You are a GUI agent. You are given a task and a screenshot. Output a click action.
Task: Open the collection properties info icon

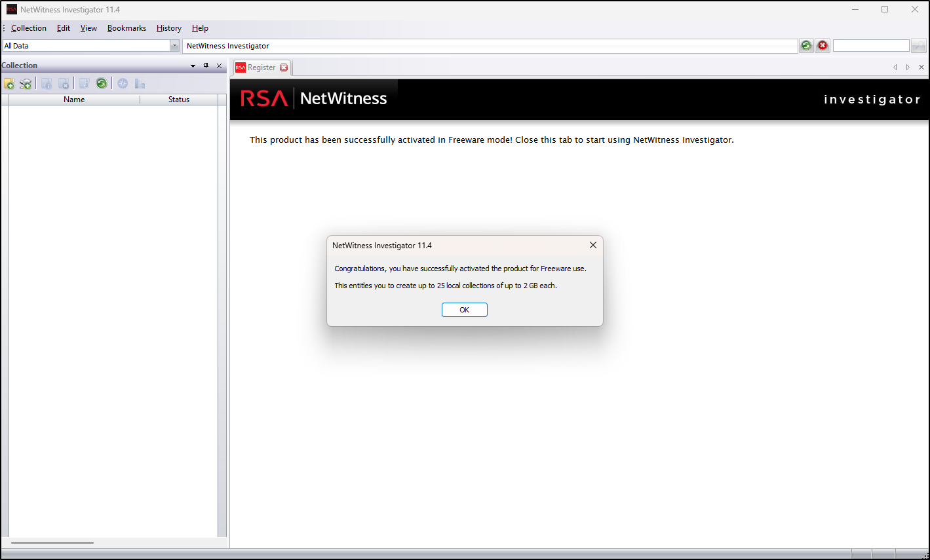[47, 84]
